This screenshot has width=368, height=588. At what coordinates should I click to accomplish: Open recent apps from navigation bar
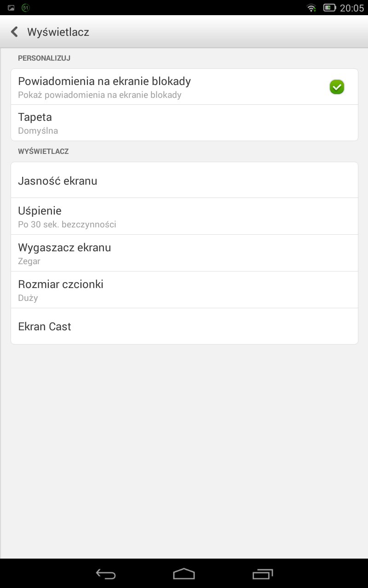click(263, 574)
